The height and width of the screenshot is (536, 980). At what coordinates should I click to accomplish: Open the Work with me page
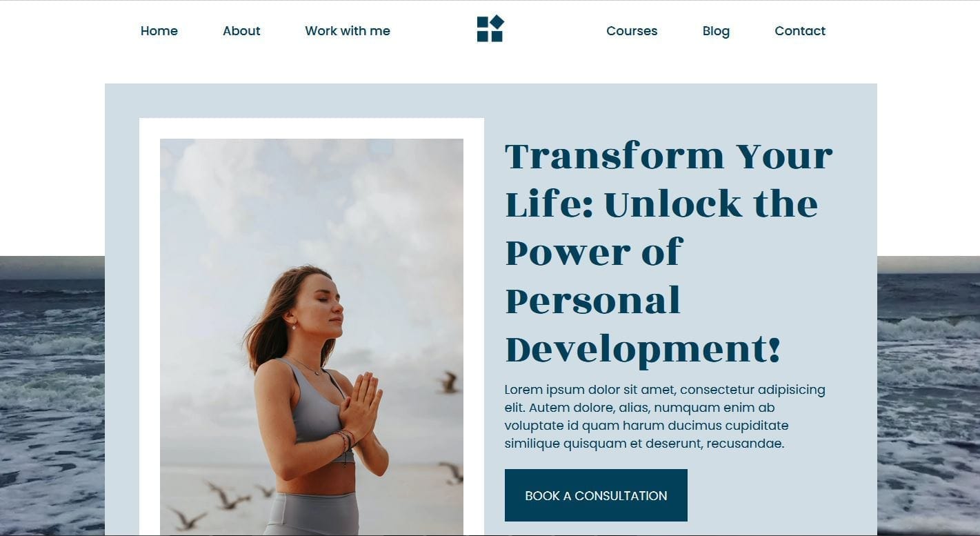(348, 31)
